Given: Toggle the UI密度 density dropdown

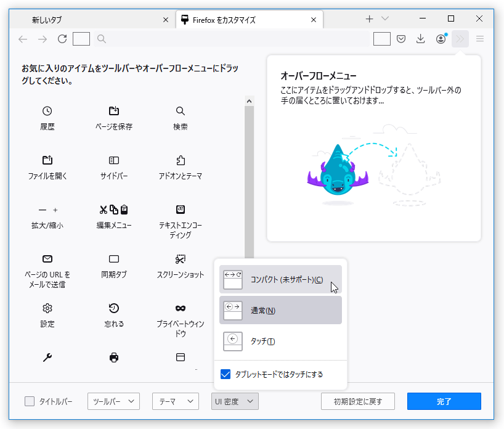Looking at the screenshot, I should [235, 401].
